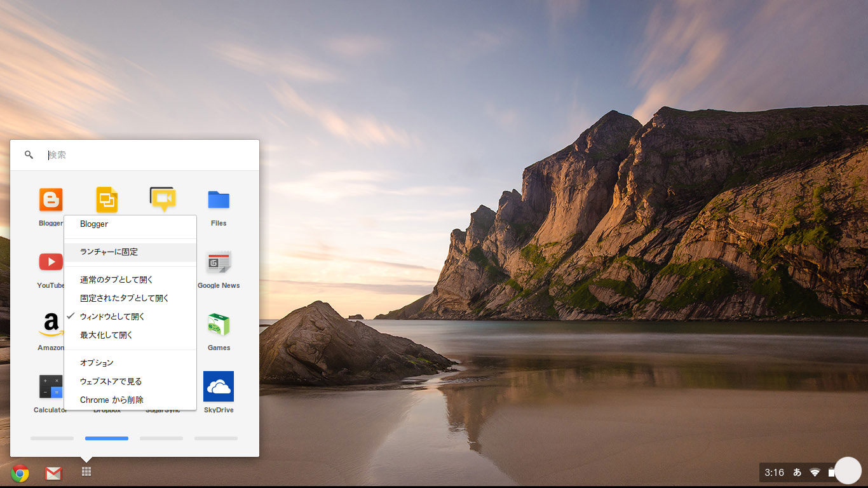The width and height of the screenshot is (868, 488).
Task: Go to third launcher page indicator
Action: pos(161,438)
